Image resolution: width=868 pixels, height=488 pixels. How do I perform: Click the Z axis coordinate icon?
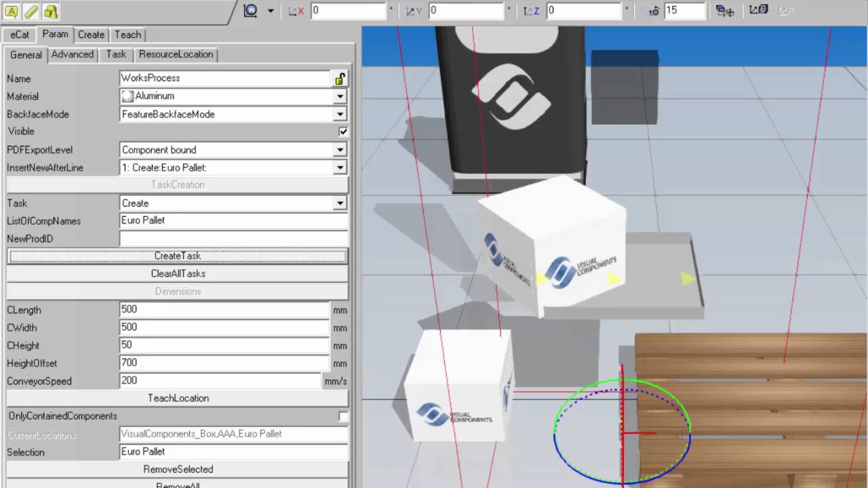click(x=532, y=11)
